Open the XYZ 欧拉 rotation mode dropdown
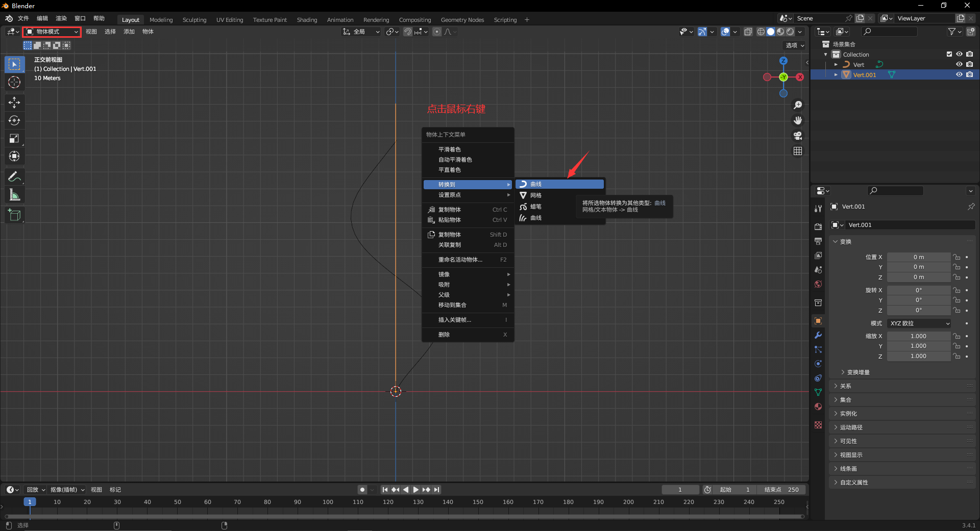 (919, 323)
